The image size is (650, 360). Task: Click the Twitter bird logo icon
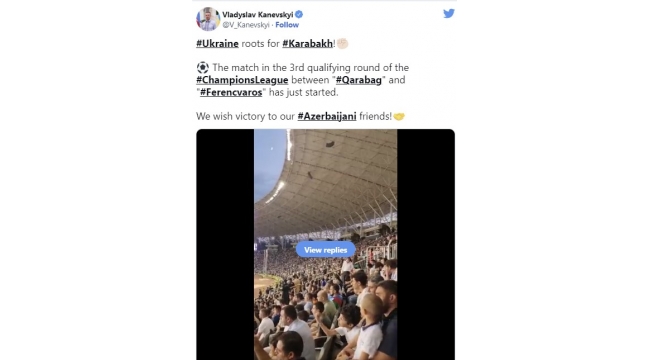pyautogui.click(x=449, y=14)
